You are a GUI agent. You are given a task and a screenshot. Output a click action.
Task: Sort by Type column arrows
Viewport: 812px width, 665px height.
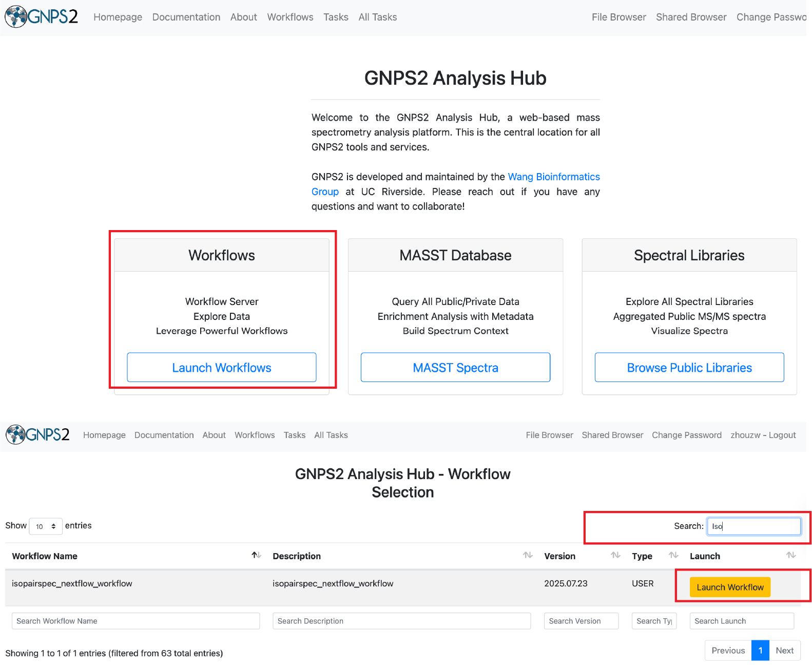673,556
